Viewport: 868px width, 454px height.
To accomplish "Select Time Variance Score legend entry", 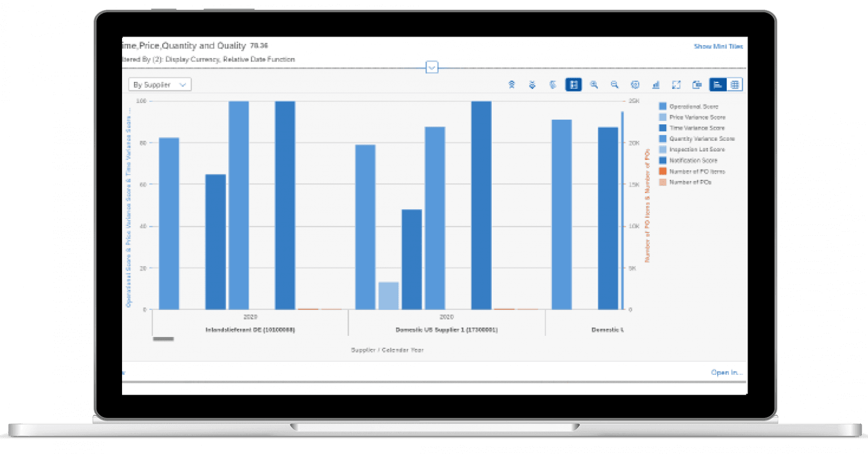I will click(697, 128).
